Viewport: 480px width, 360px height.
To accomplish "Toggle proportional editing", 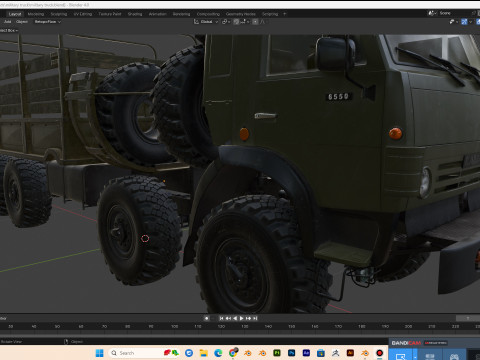I will click(x=255, y=22).
